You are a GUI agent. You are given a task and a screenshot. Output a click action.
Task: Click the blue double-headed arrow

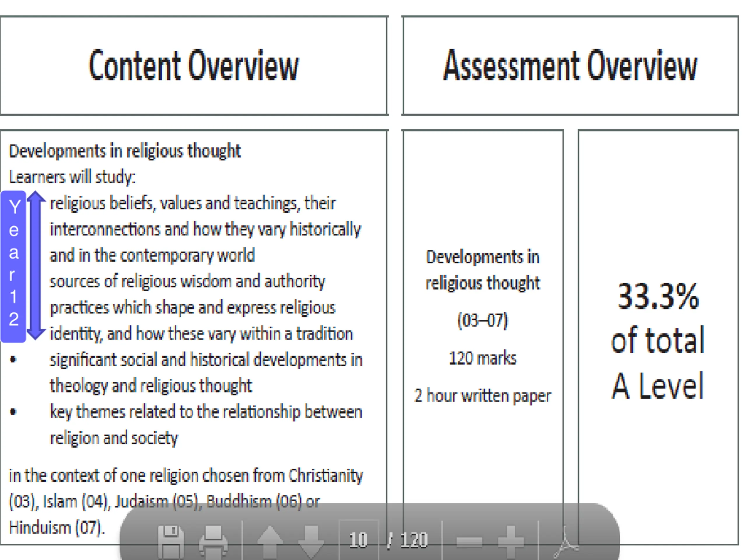tap(36, 265)
